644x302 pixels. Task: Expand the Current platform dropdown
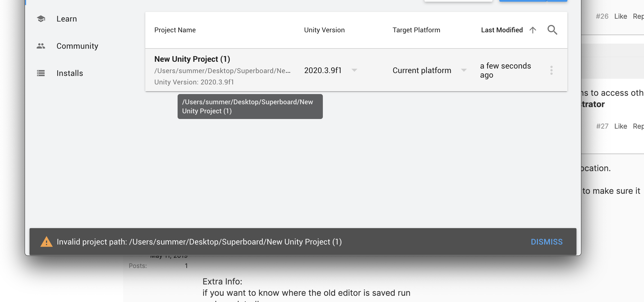(464, 70)
